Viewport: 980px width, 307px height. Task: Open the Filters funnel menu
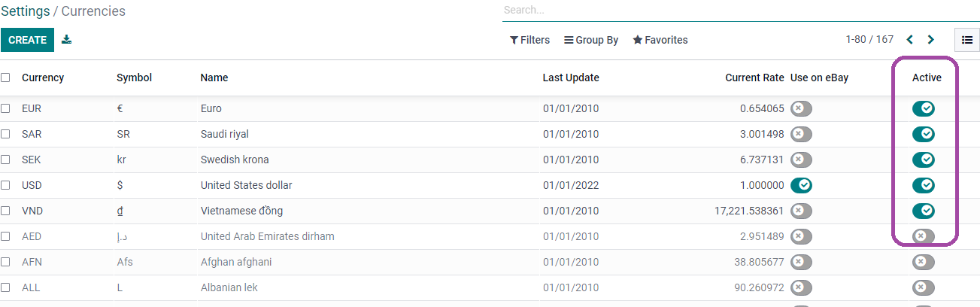[529, 40]
